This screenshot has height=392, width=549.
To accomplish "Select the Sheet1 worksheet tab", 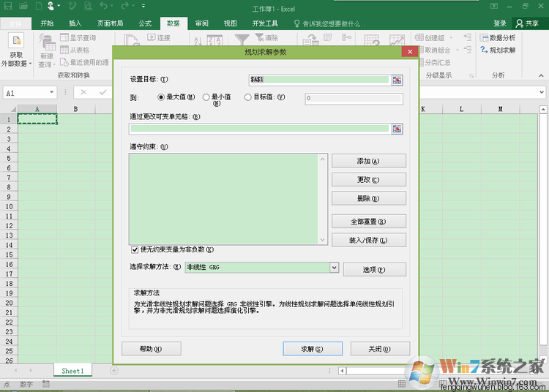I will [x=72, y=371].
